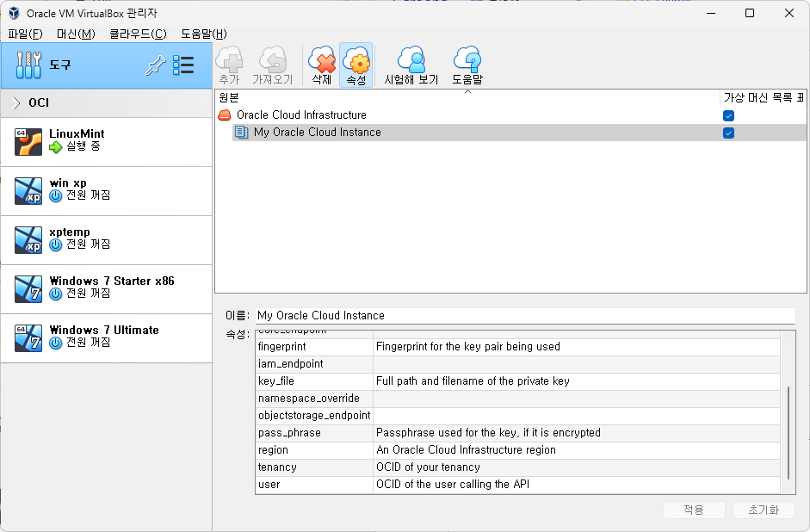
Task: Click Windows 7 Starter powered-off status icon
Action: click(55, 294)
